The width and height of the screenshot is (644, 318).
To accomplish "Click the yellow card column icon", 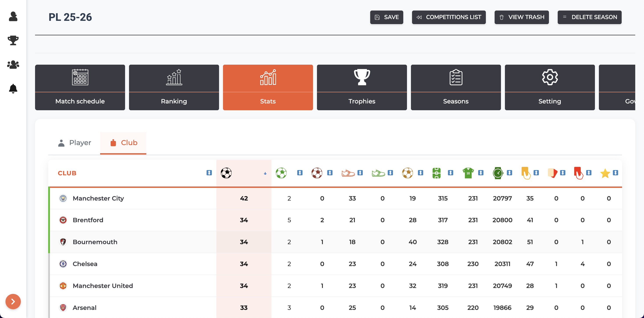I will (526, 173).
